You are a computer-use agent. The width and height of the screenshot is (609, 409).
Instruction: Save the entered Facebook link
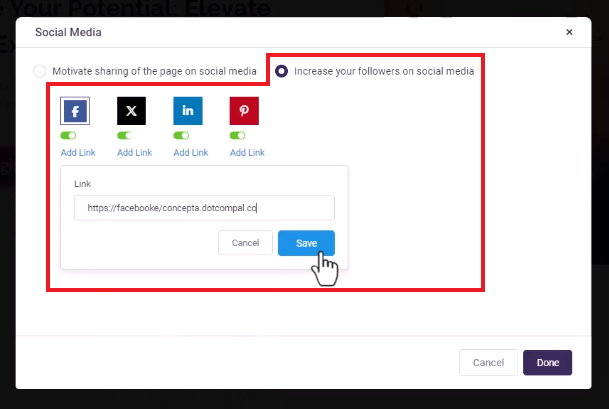point(306,243)
